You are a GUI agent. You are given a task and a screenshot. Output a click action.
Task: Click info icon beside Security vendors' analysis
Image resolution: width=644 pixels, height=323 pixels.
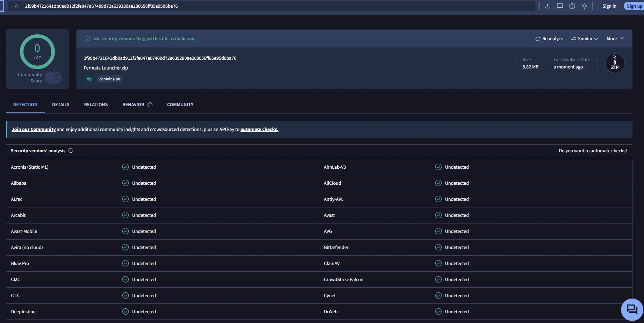click(x=71, y=151)
